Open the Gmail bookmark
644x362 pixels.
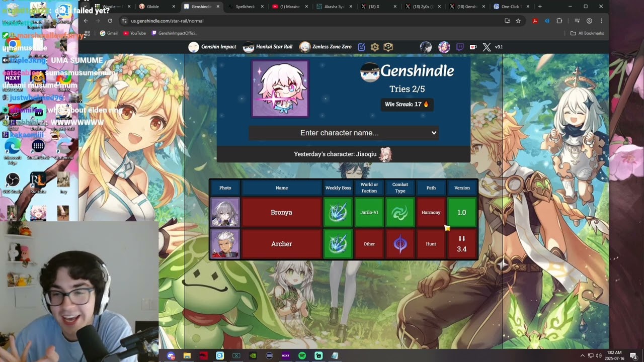(x=108, y=33)
